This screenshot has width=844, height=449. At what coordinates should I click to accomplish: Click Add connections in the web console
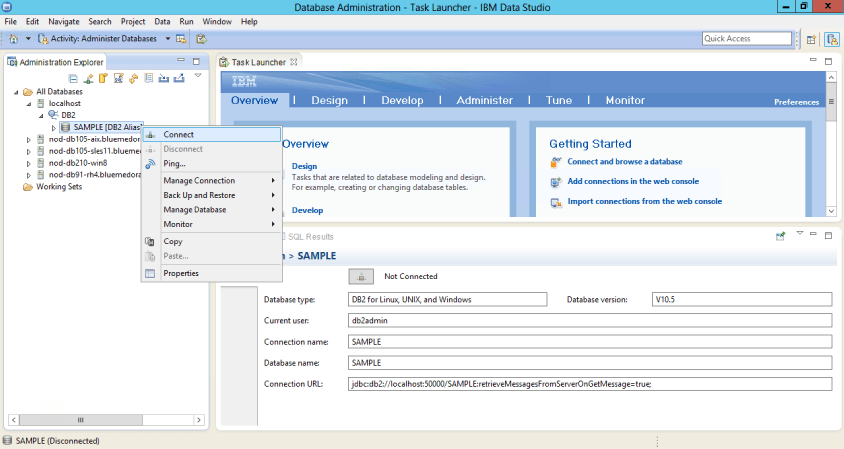(x=633, y=181)
